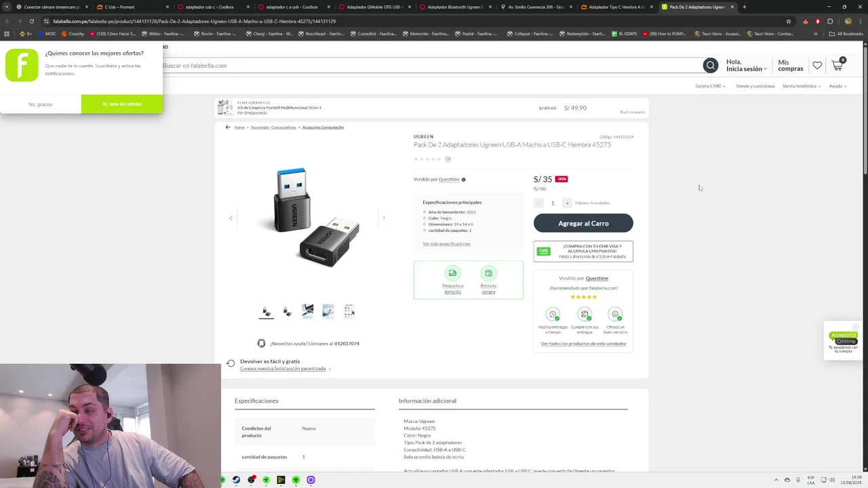The width and height of the screenshot is (868, 488).
Task: Expand Hola, Inicia sesión dropdown
Action: [x=747, y=65]
